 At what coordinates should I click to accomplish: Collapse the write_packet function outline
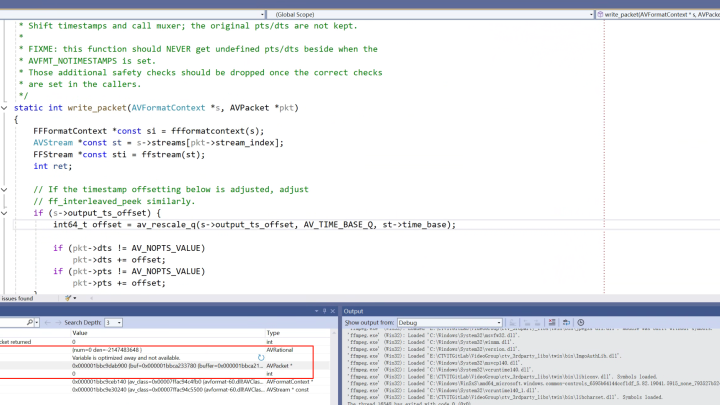click(7, 107)
